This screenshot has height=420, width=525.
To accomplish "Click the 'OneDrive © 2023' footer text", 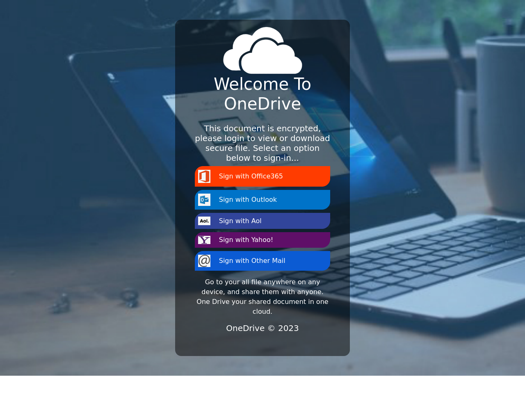I will click(262, 328).
